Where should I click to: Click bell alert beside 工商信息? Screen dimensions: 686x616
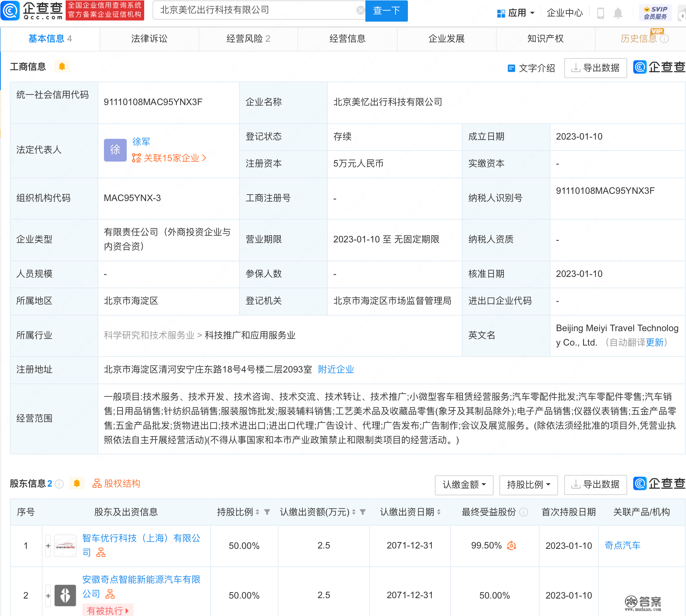[62, 66]
